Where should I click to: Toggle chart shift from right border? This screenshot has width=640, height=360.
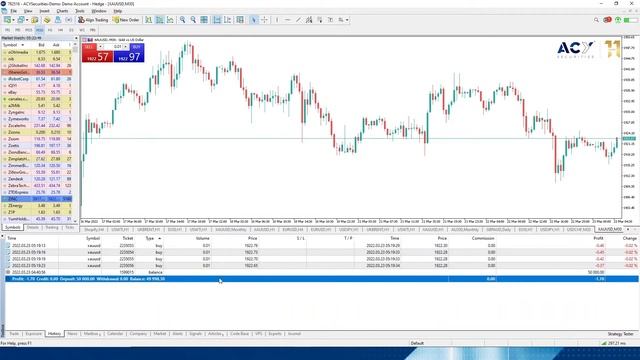click(227, 20)
